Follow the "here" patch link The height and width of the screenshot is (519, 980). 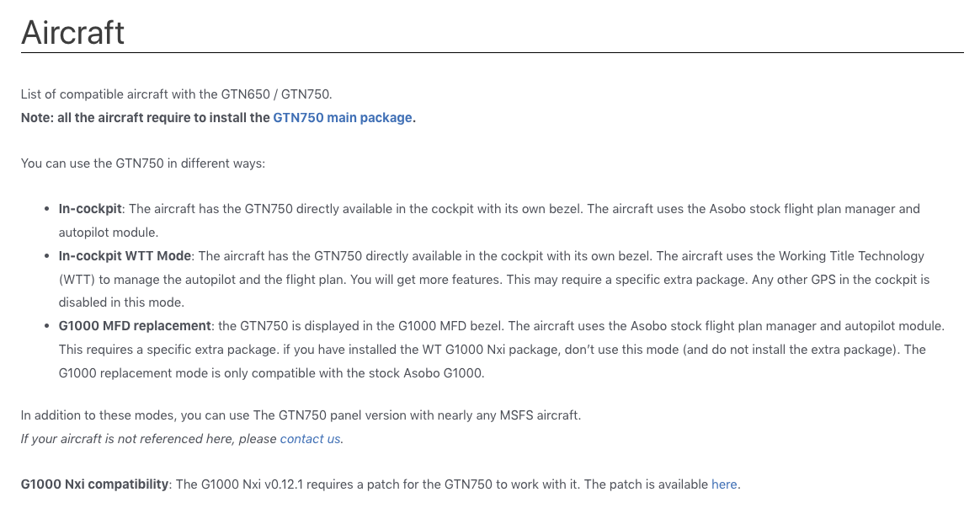[x=724, y=484]
